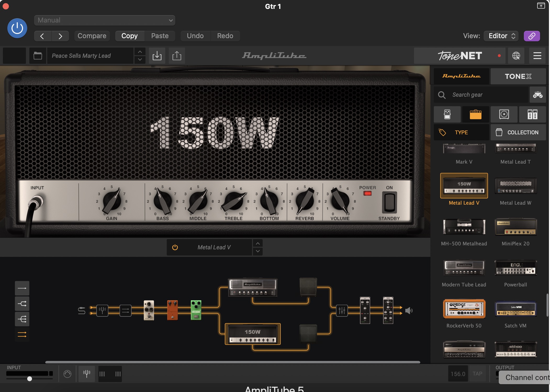Step to next amp model below Metal Lead V
Image resolution: width=550 pixels, height=392 pixels.
click(258, 251)
